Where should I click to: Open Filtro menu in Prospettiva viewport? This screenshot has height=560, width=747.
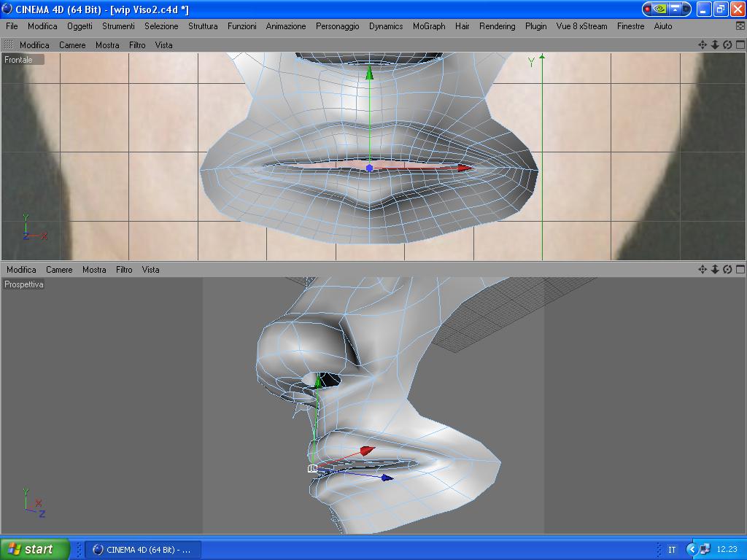[124, 270]
